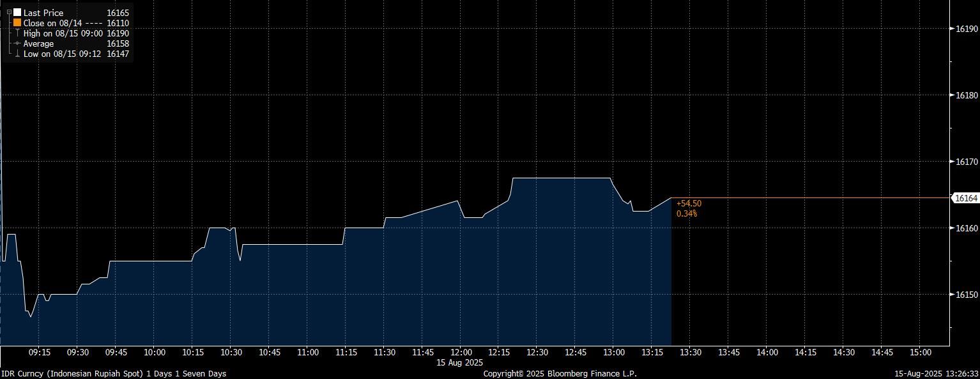Screen dimensions: 980x379
Task: Click the Average marker icon in legend
Action: [17, 43]
